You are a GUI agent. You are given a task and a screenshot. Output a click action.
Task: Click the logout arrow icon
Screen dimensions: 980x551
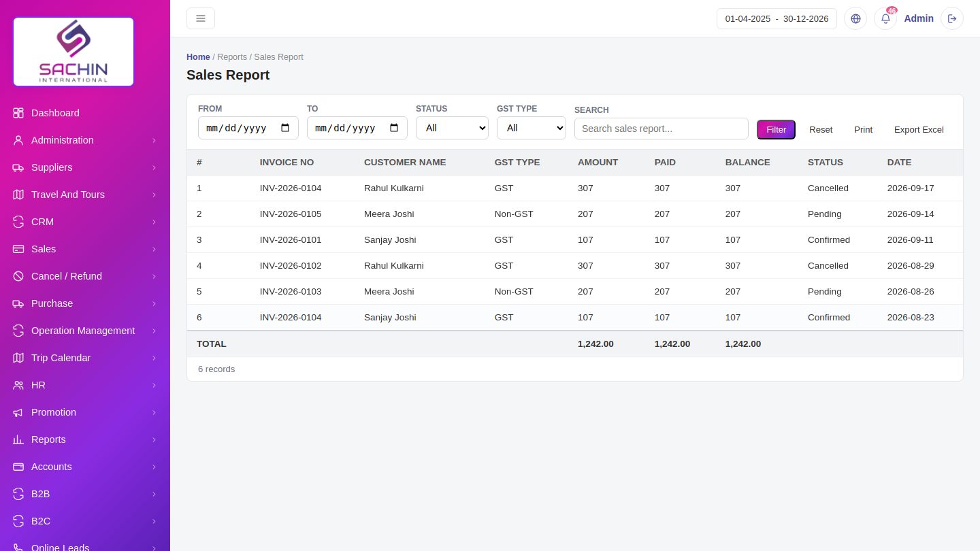click(952, 18)
